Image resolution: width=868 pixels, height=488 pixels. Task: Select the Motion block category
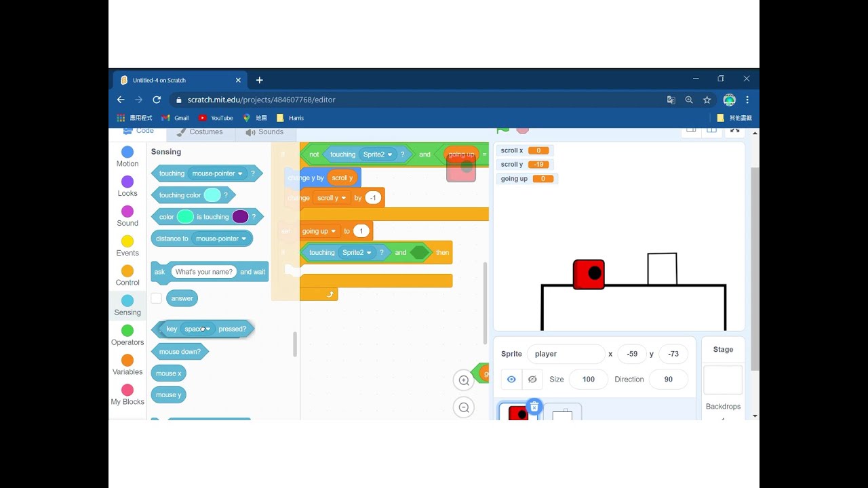click(127, 157)
